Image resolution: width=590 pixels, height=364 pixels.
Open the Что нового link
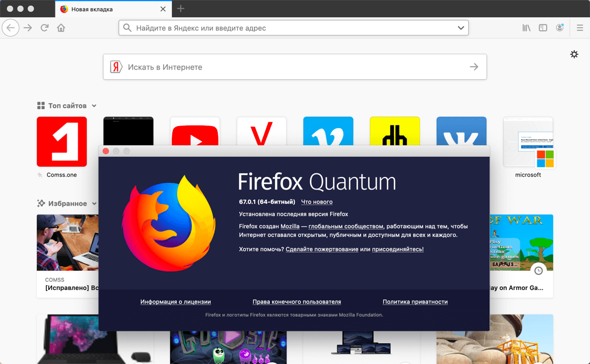click(x=317, y=202)
